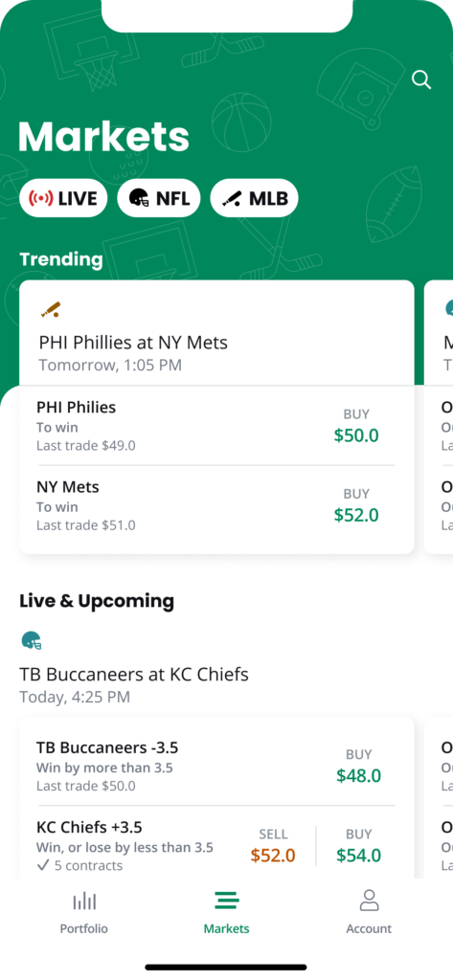Select the Markets tab in bottom bar
453x980 pixels.
point(226,912)
